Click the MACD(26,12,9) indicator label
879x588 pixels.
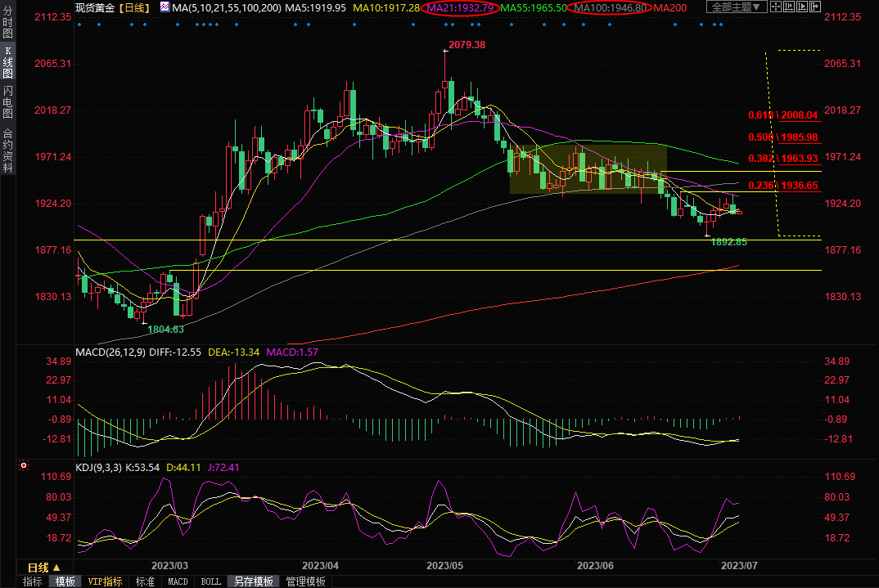[110, 352]
